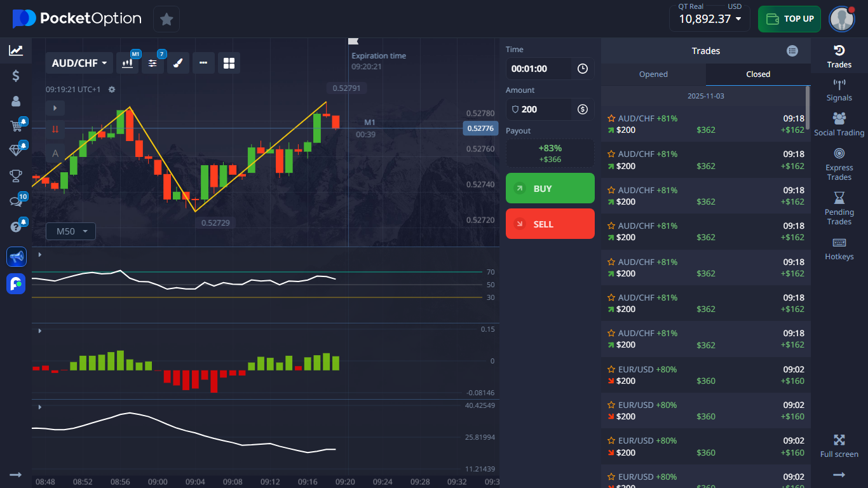868x488 pixels.
Task: Select the drawing brush tool
Action: coord(178,63)
